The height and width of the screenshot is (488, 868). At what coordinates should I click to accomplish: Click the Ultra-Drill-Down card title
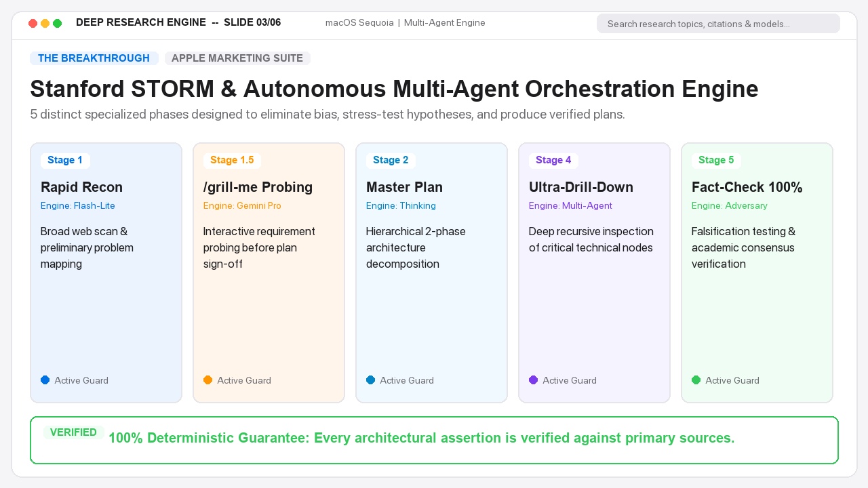pyautogui.click(x=581, y=187)
